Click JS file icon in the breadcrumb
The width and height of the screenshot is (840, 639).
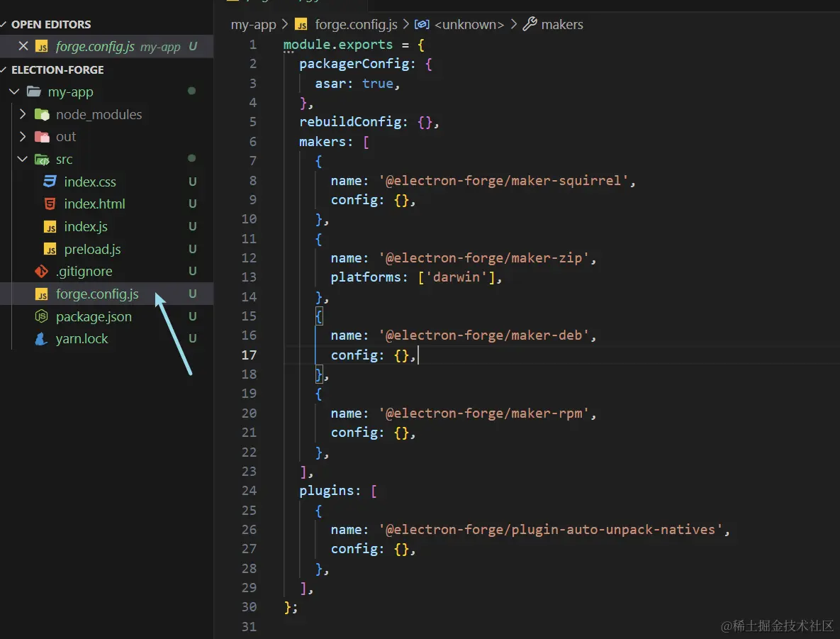click(301, 25)
